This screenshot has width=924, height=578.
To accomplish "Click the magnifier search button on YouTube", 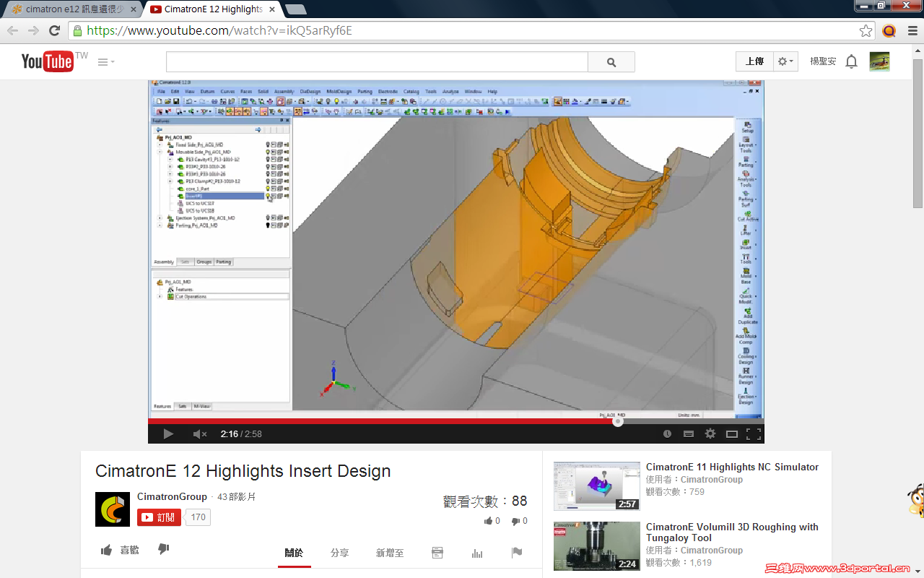I will pyautogui.click(x=611, y=62).
